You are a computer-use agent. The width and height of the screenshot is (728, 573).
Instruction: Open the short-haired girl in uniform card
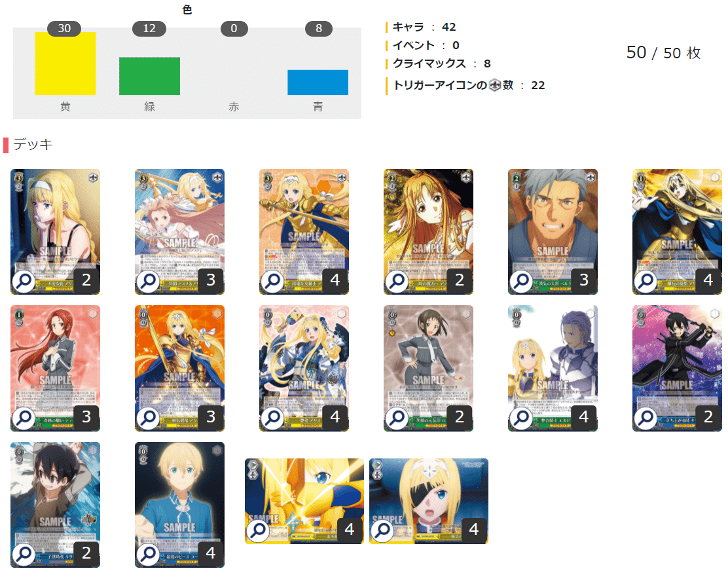click(x=428, y=368)
